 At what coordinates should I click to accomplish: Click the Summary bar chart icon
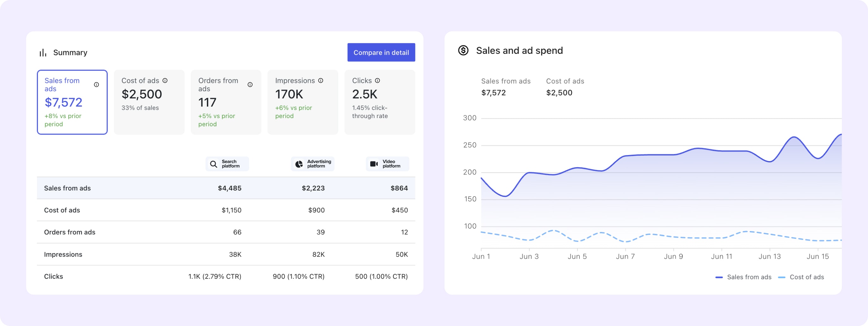[43, 53]
